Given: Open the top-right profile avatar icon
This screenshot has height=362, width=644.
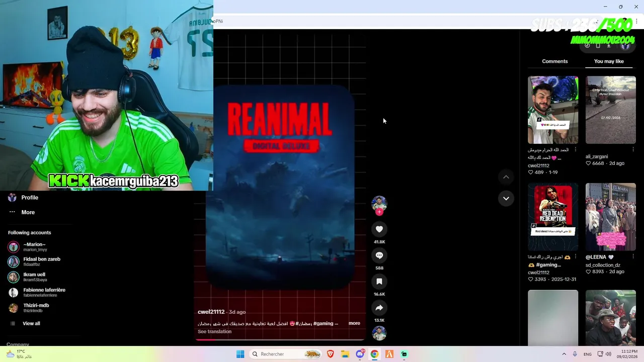Looking at the screenshot, I should [x=625, y=45].
